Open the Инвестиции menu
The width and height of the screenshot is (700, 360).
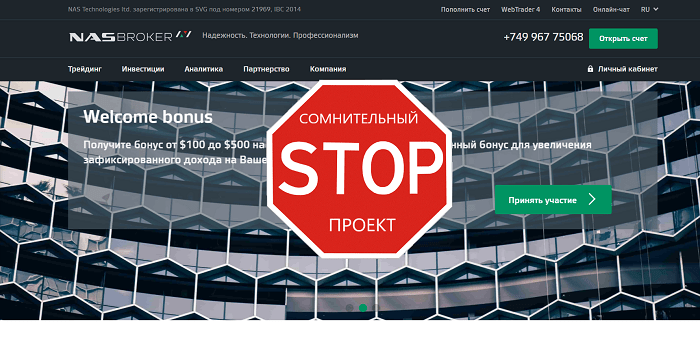pyautogui.click(x=143, y=69)
